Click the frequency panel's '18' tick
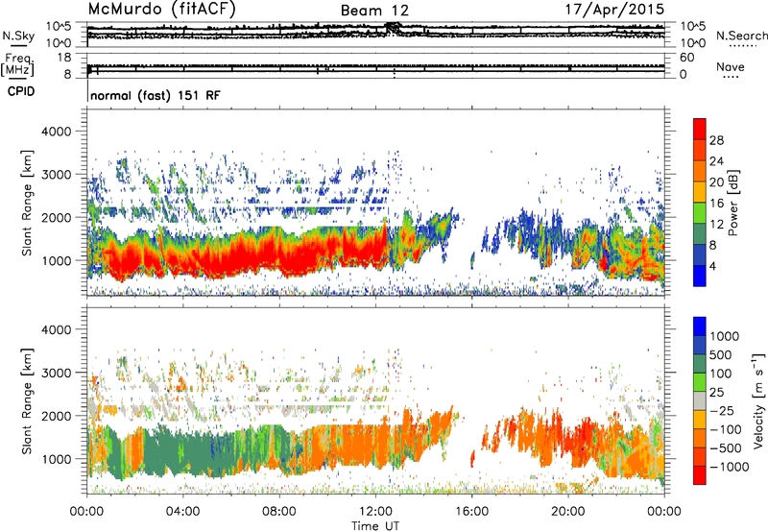Viewport: 768px width, 532px height. point(64,58)
